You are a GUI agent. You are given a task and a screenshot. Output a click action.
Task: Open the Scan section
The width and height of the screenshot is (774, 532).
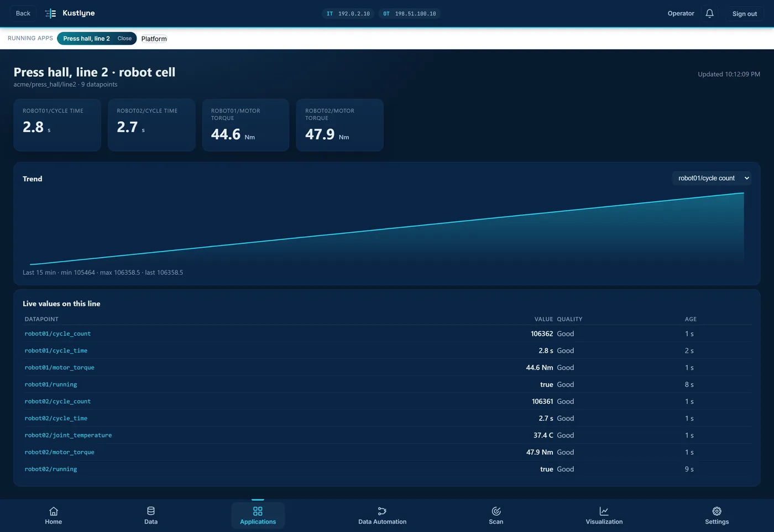[496, 515]
